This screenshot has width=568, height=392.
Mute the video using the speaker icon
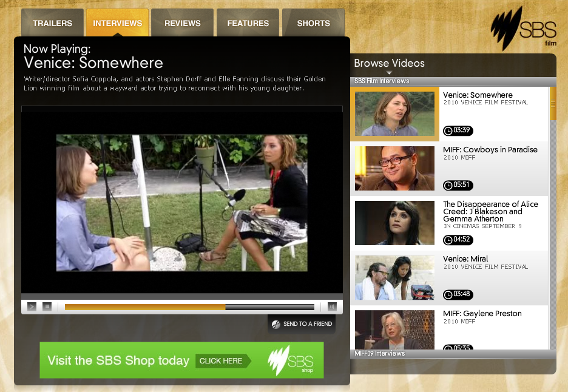[332, 306]
